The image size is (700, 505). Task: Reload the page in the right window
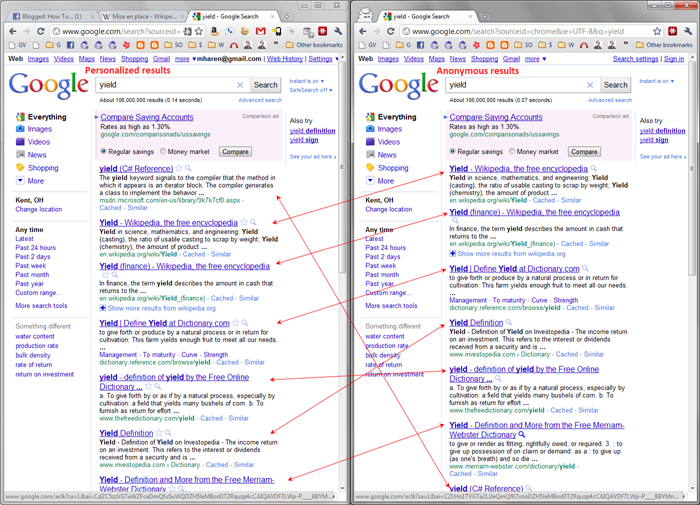pos(390,31)
